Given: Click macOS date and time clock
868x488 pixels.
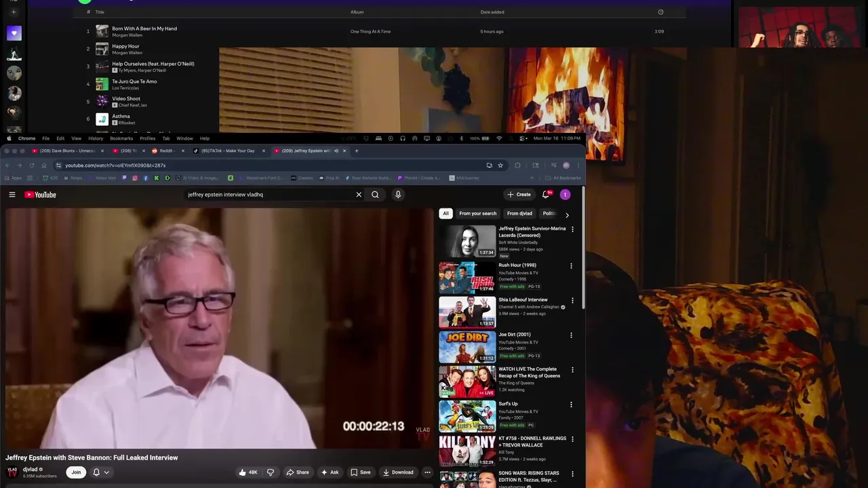Looking at the screenshot, I should click(557, 138).
